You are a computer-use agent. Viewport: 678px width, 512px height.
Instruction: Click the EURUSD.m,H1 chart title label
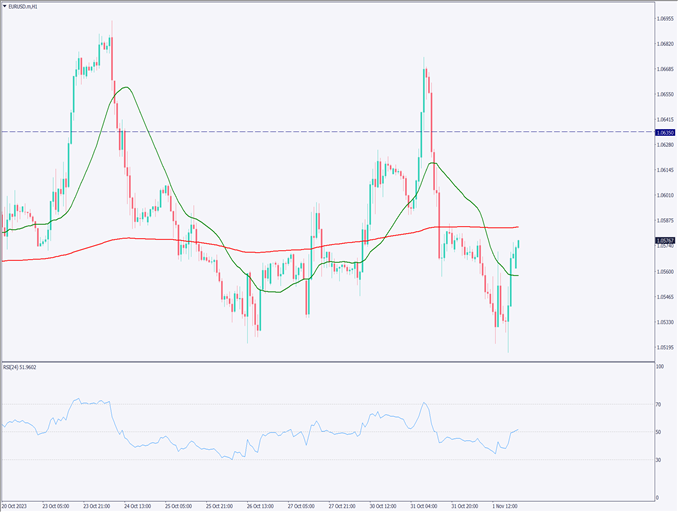pyautogui.click(x=27, y=6)
